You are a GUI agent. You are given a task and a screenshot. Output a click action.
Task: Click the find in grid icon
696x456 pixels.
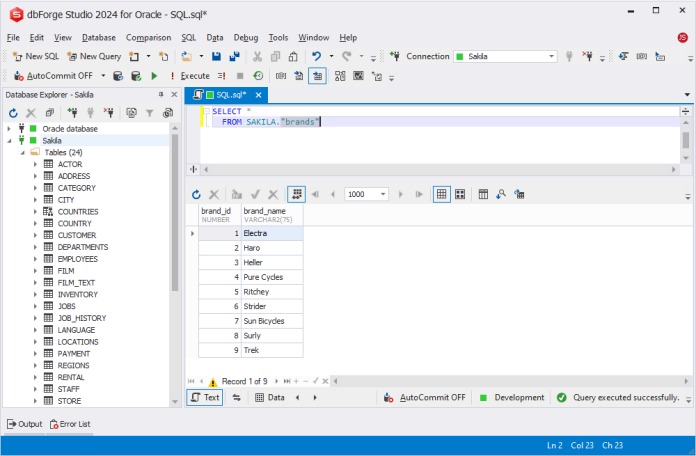tap(501, 194)
